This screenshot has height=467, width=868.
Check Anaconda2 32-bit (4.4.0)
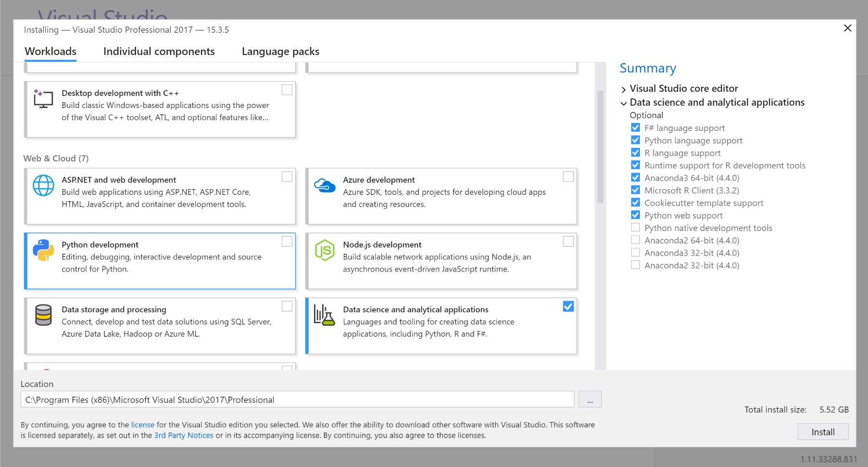click(636, 265)
